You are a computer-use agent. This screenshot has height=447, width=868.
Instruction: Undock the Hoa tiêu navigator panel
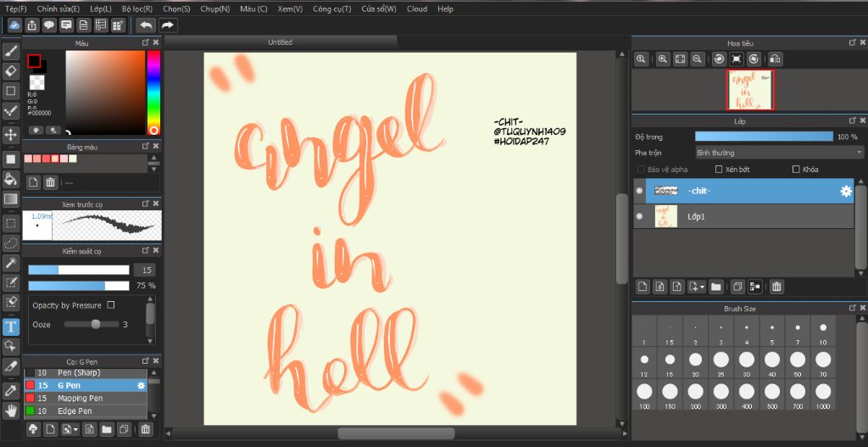[852, 42]
